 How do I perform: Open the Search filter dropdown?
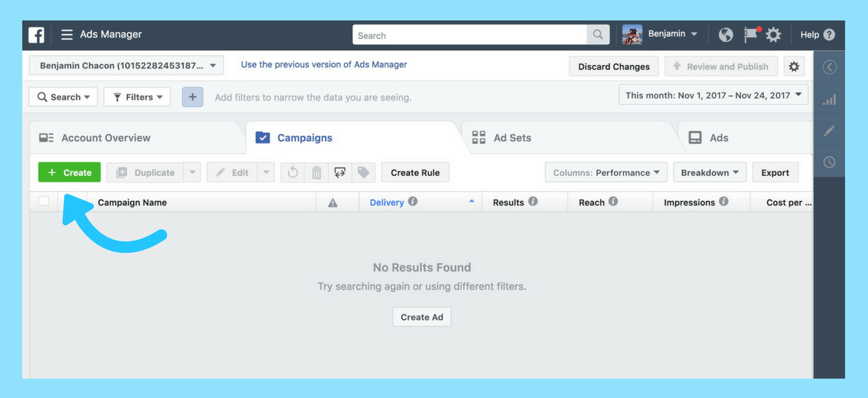point(63,97)
